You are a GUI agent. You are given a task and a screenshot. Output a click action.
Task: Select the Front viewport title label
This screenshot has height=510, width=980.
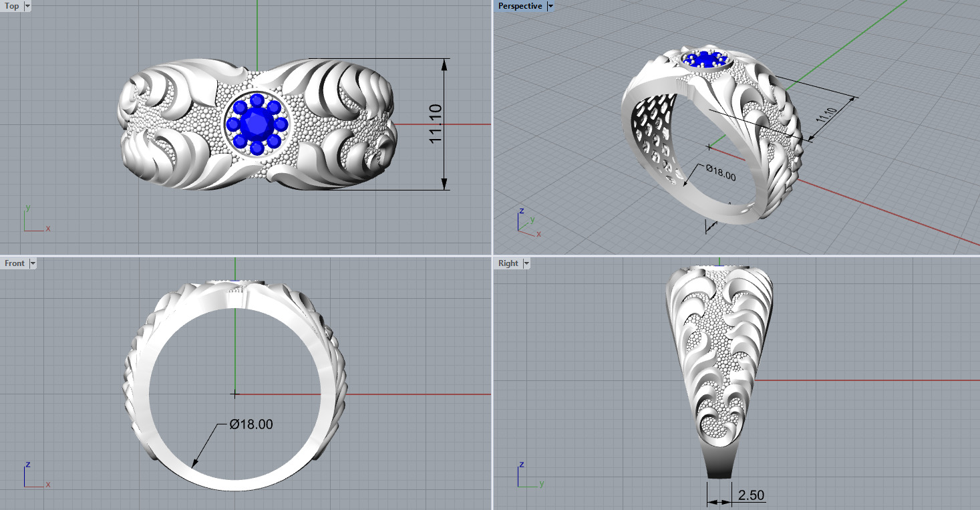(15, 263)
